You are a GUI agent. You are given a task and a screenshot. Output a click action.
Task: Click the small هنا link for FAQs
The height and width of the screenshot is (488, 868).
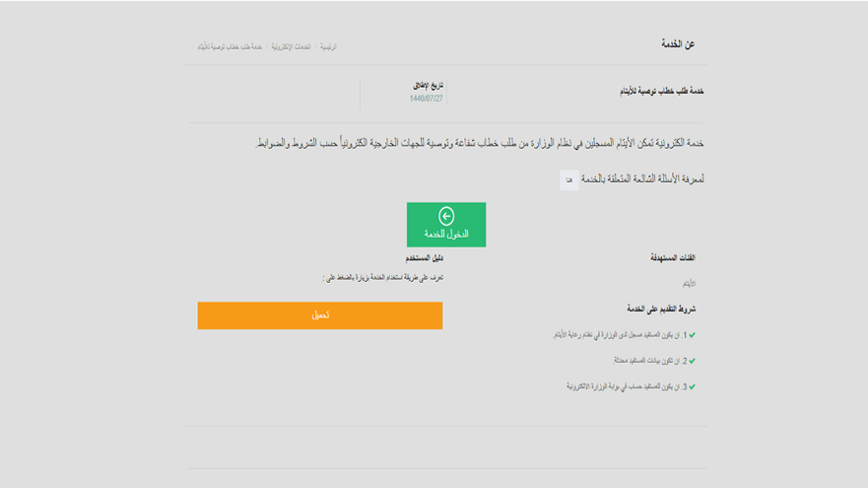[569, 180]
